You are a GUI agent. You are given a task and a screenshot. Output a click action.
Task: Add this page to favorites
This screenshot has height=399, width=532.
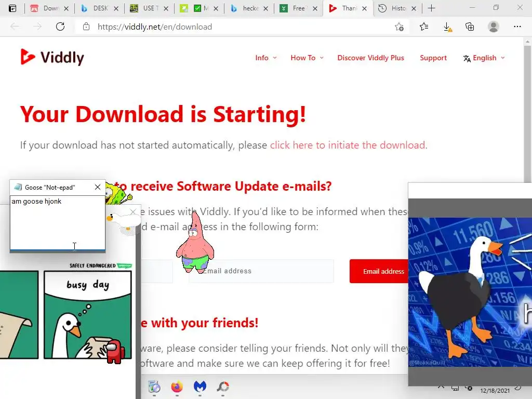pyautogui.click(x=400, y=27)
